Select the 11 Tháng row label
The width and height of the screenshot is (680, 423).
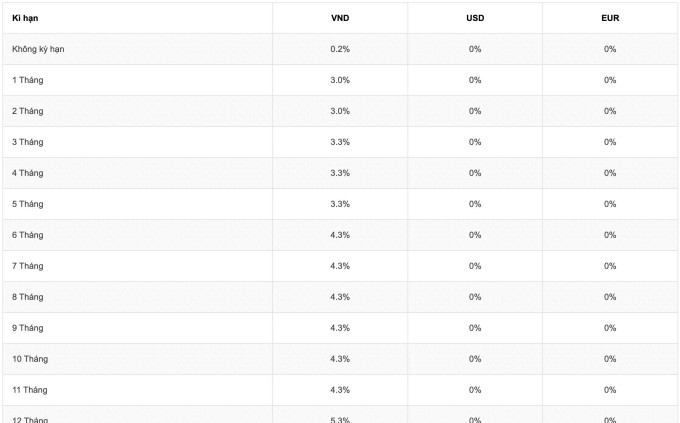click(x=30, y=390)
